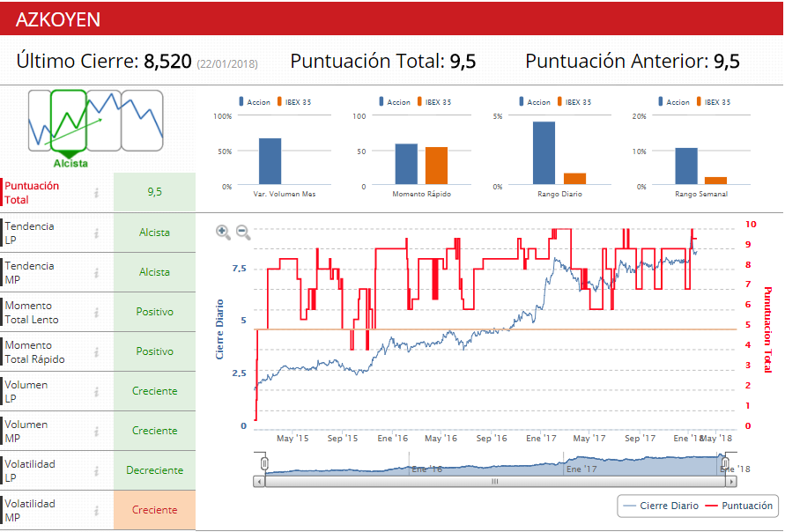Click the Var. Volumen Mes chart label
The width and height of the screenshot is (785, 532).
[285, 194]
